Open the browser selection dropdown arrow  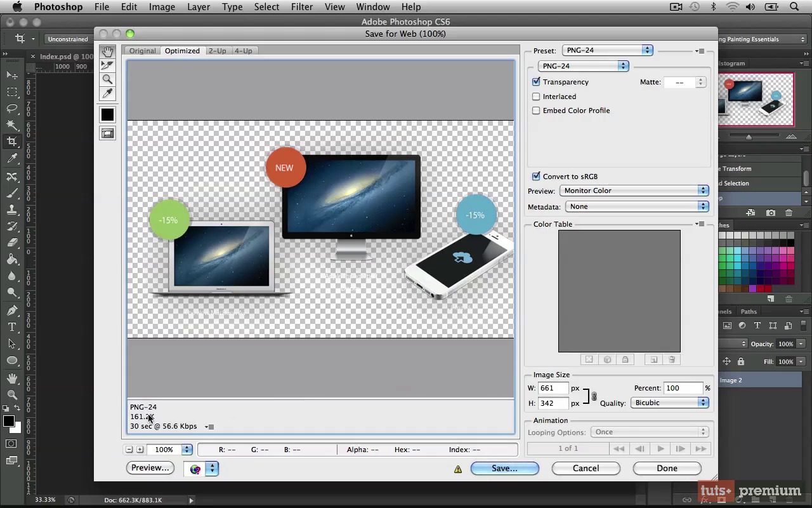click(x=212, y=469)
